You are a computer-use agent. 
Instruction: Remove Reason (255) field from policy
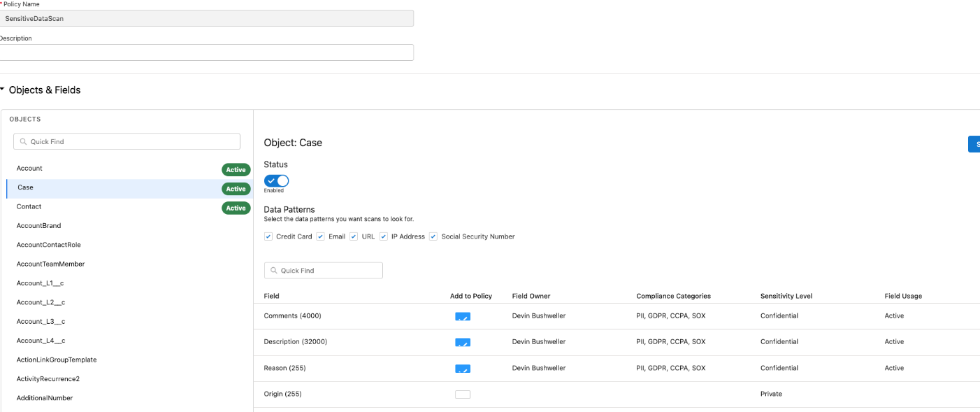tap(463, 368)
